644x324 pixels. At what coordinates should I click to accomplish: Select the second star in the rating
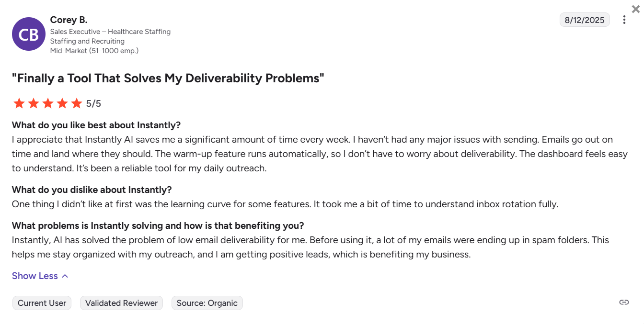coord(34,103)
